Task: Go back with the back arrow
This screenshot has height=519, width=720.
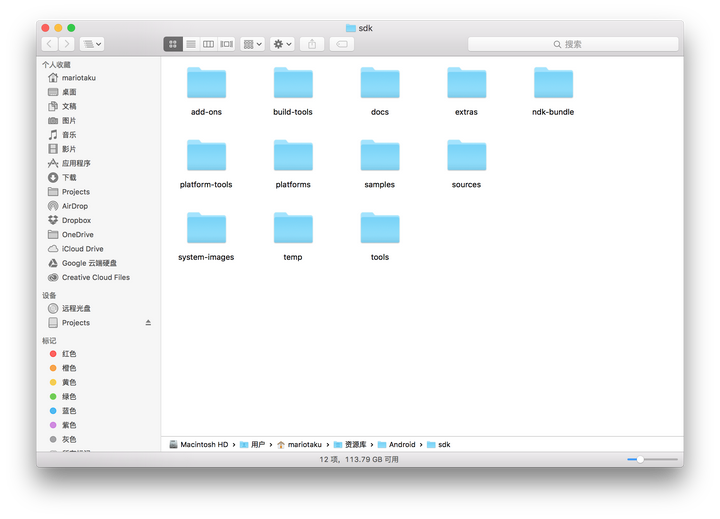Action: pyautogui.click(x=50, y=44)
